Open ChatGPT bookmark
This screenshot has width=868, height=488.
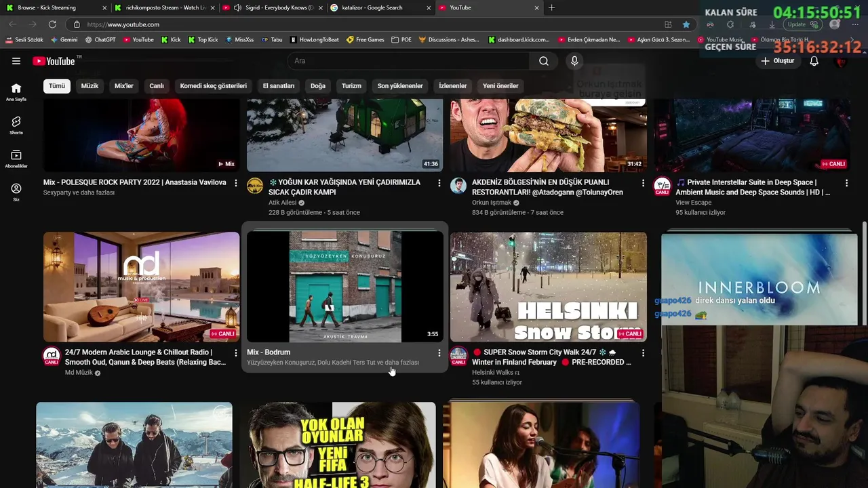click(100, 40)
